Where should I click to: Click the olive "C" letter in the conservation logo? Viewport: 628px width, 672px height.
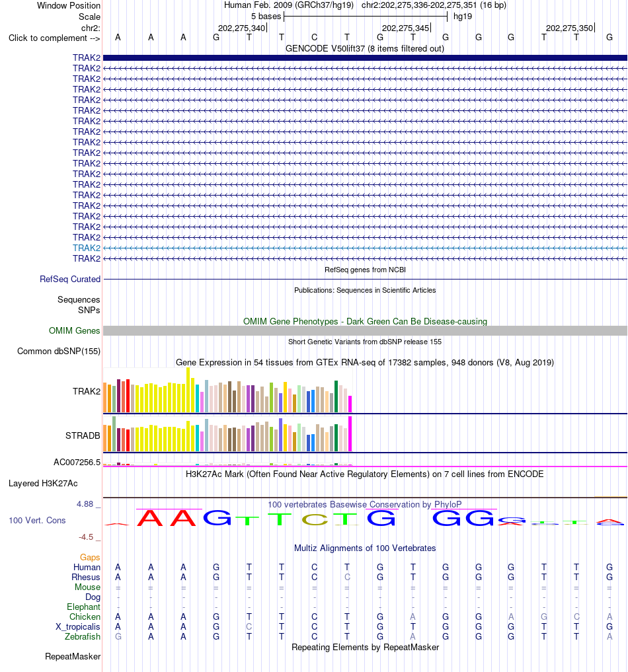pos(314,519)
